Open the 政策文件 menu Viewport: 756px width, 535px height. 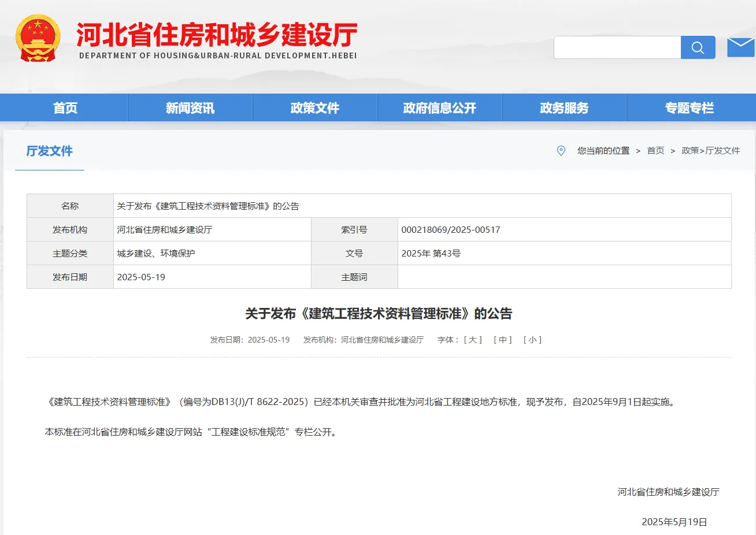pos(314,107)
